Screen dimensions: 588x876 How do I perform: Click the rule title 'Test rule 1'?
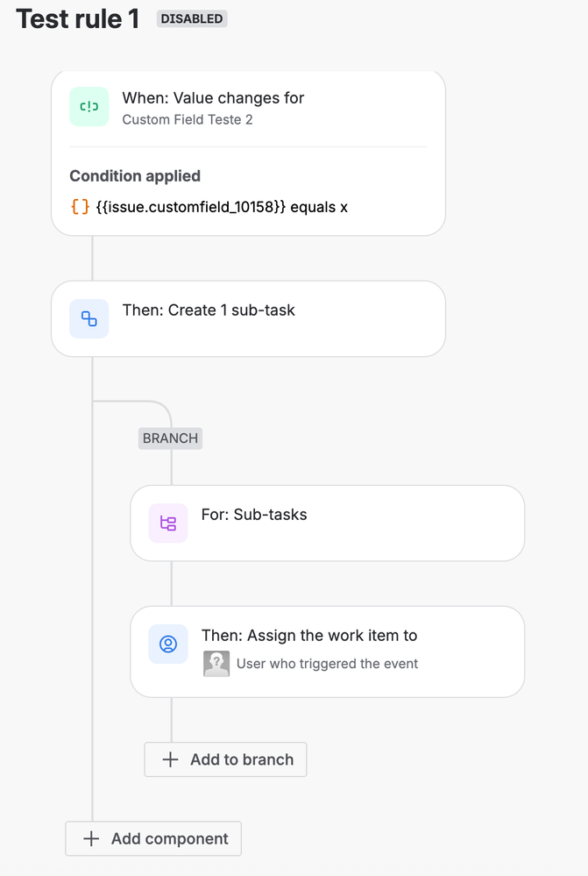76,18
